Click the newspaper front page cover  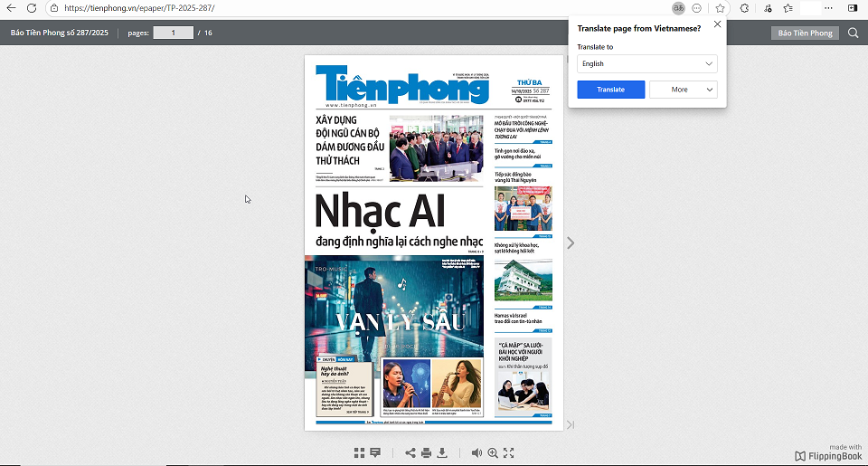click(x=433, y=243)
